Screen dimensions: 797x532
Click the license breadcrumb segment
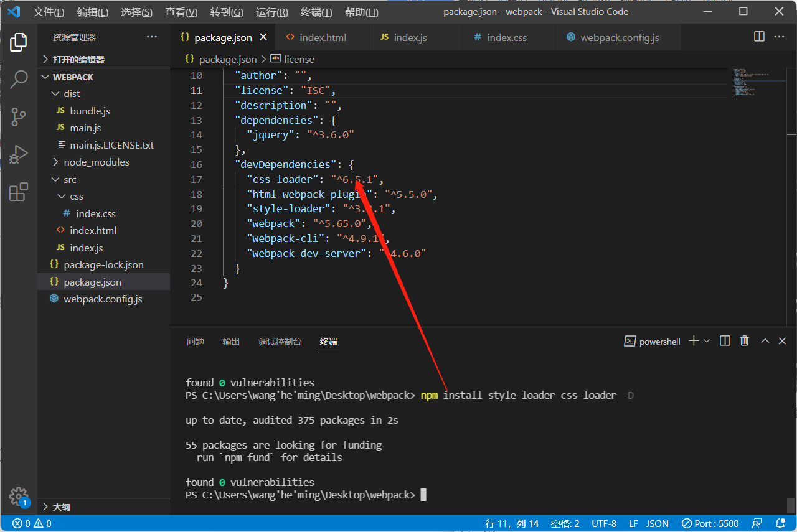coord(299,60)
